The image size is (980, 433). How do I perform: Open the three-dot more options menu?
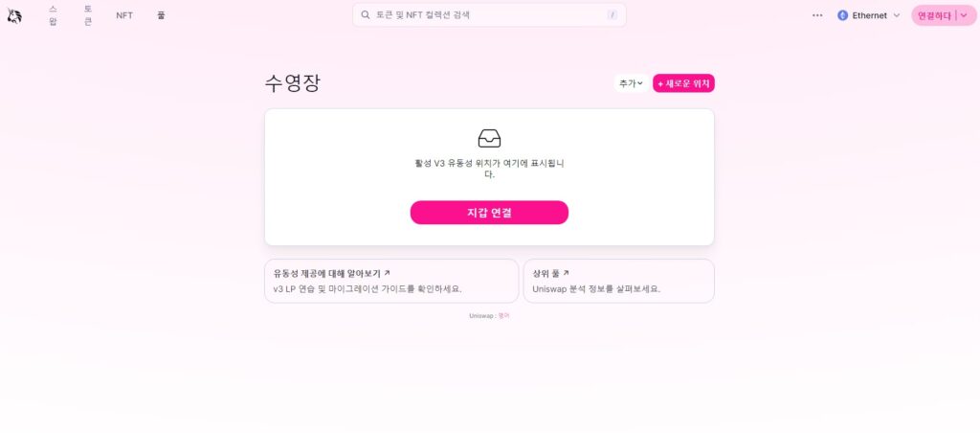pyautogui.click(x=817, y=15)
